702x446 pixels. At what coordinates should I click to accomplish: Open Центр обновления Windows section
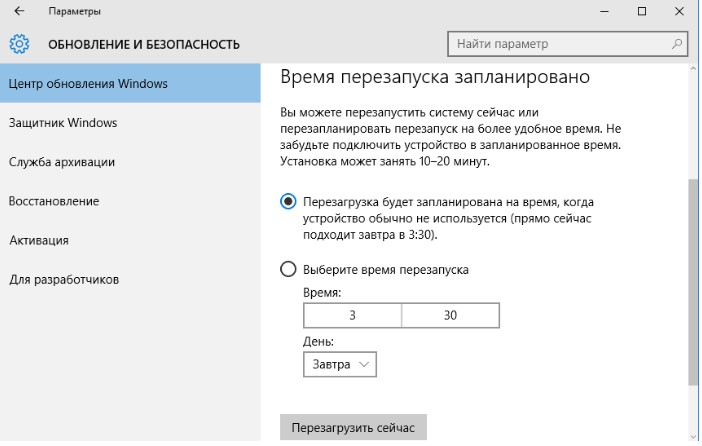point(130,83)
